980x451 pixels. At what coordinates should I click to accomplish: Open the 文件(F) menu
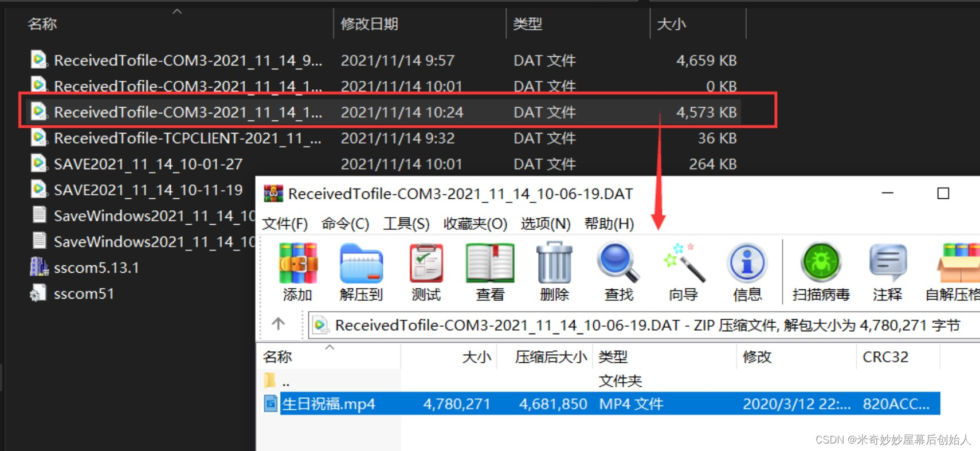[285, 223]
